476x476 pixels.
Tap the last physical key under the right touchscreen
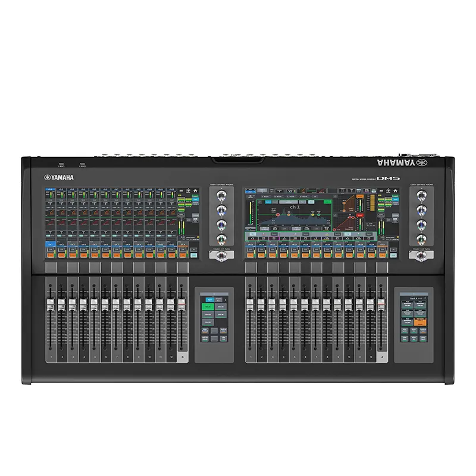pyautogui.click(x=382, y=268)
